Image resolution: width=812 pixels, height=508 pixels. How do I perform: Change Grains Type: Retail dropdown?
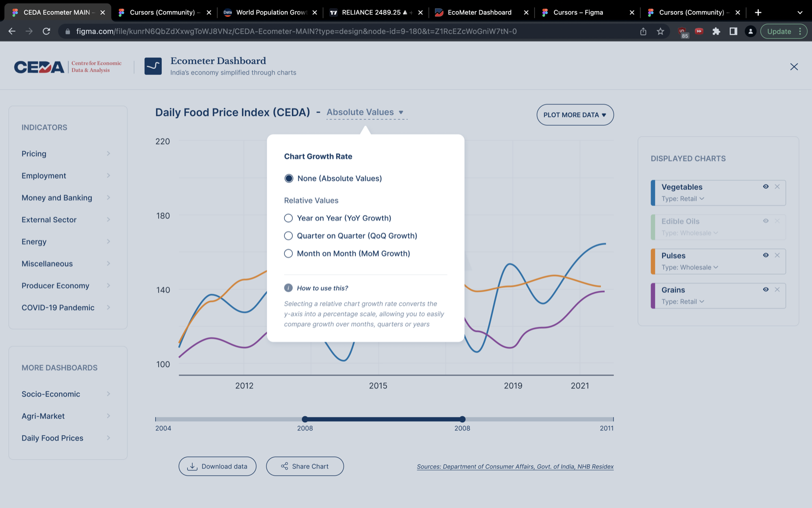(x=683, y=301)
